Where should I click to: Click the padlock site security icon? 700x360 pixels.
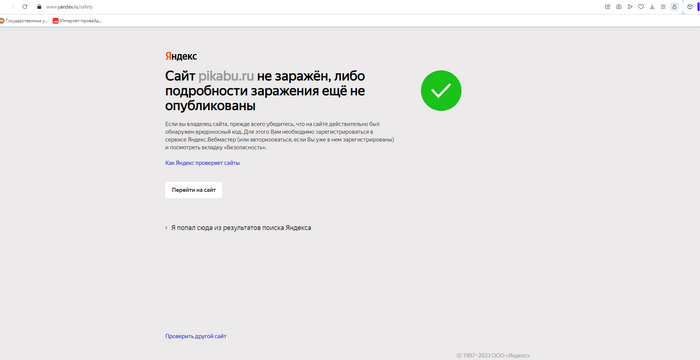point(39,7)
